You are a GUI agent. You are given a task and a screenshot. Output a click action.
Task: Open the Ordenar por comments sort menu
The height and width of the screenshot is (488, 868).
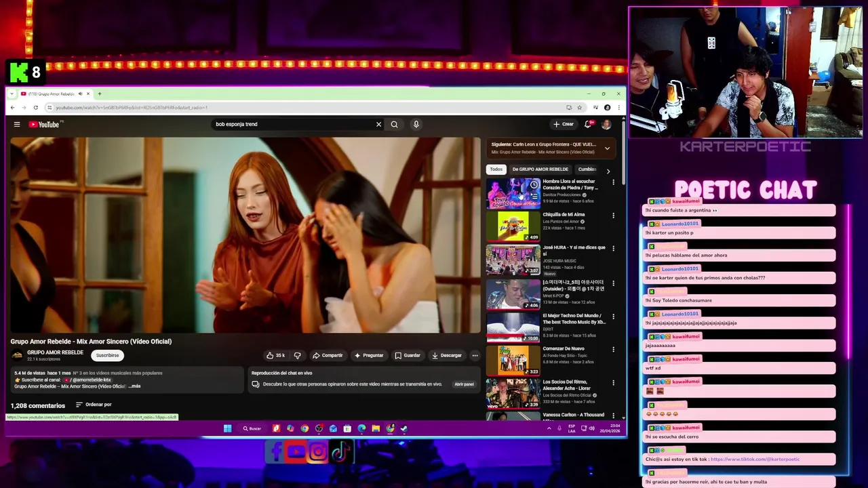94,405
